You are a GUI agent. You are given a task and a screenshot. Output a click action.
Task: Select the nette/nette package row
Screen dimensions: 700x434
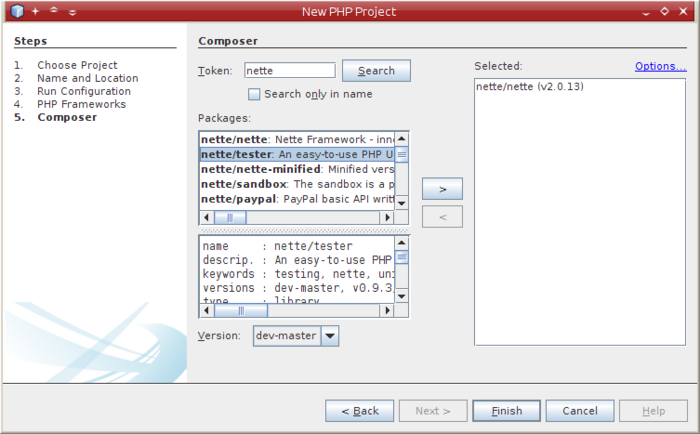pyautogui.click(x=297, y=139)
